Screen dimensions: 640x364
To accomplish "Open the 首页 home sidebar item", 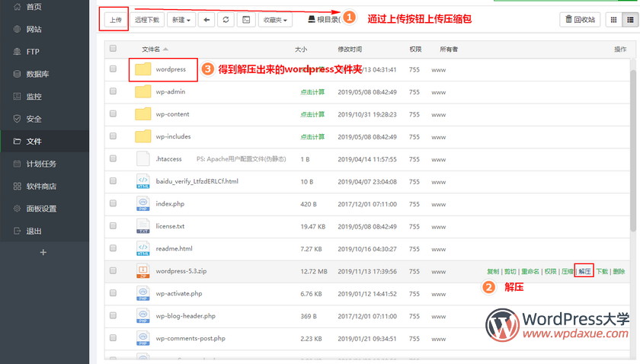I will [44, 7].
